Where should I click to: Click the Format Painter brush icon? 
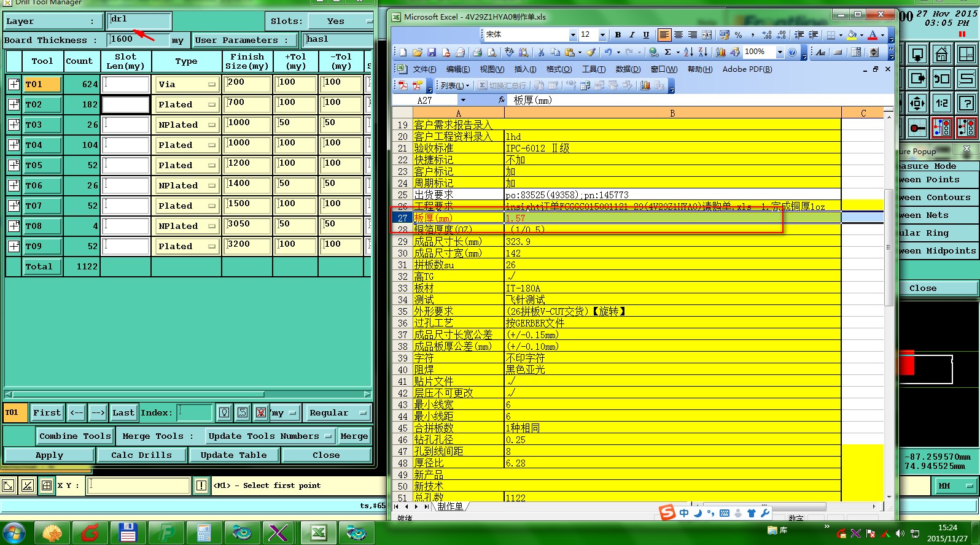point(590,52)
